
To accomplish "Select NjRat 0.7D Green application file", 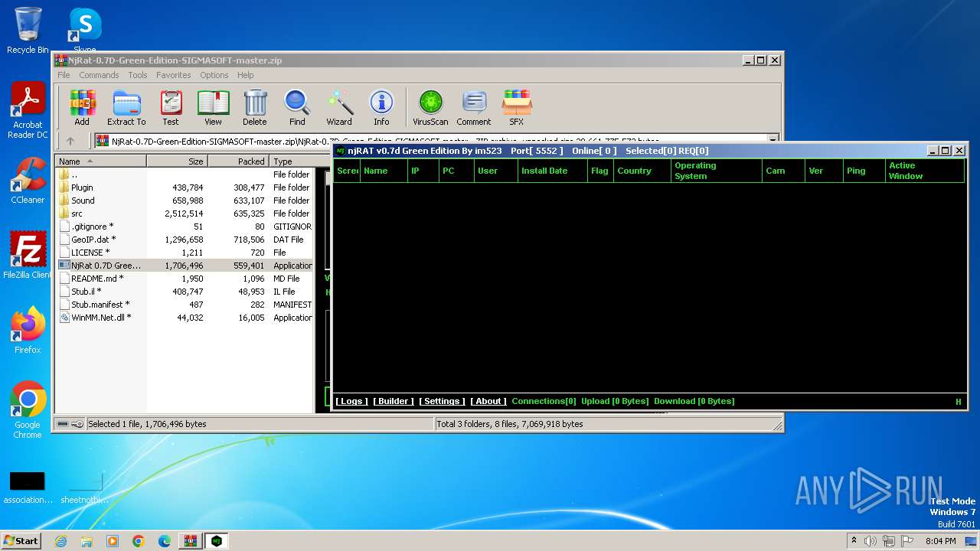I will [x=184, y=266].
